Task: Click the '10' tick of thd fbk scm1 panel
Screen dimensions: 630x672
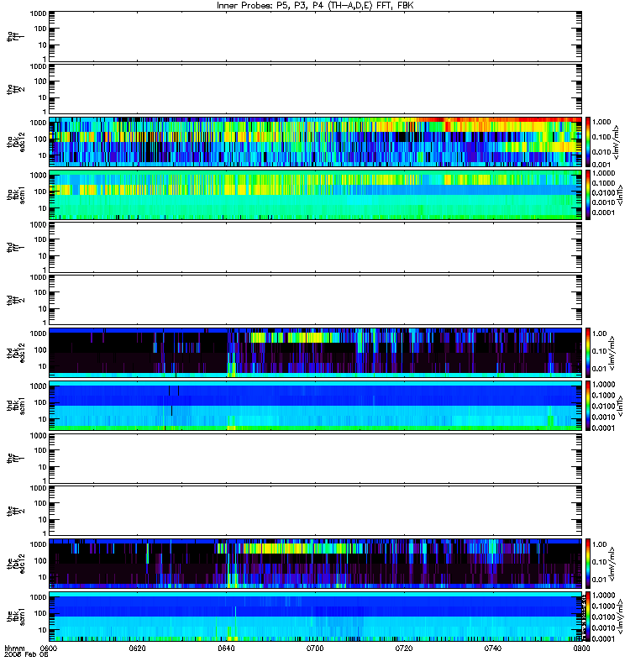Action: 43,418
